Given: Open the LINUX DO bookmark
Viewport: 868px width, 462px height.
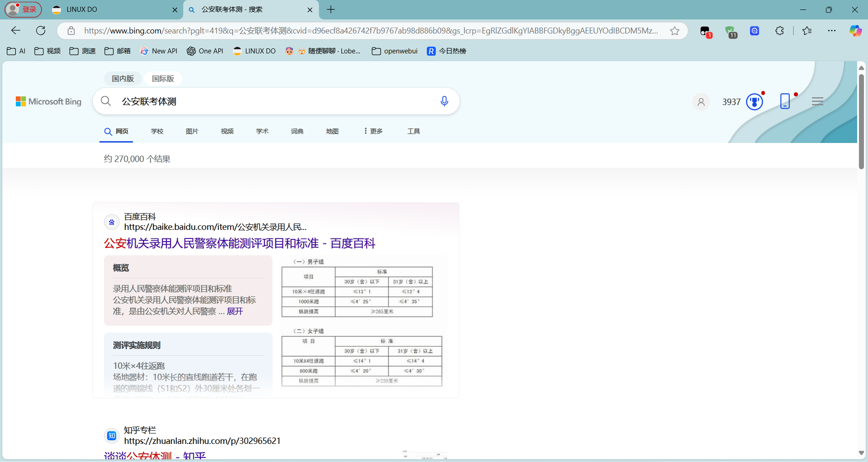Looking at the screenshot, I should (x=254, y=51).
